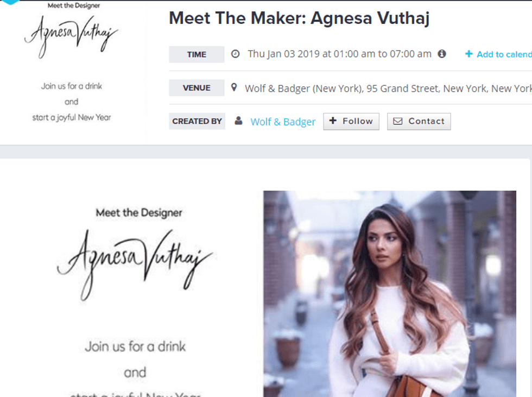Follow the Wolf & Badger organizer

[x=351, y=122]
